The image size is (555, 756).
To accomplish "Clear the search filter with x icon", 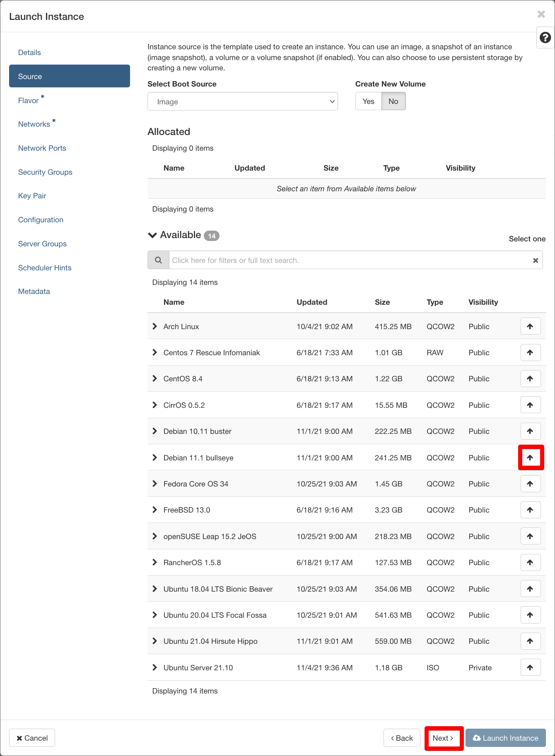I will (535, 260).
